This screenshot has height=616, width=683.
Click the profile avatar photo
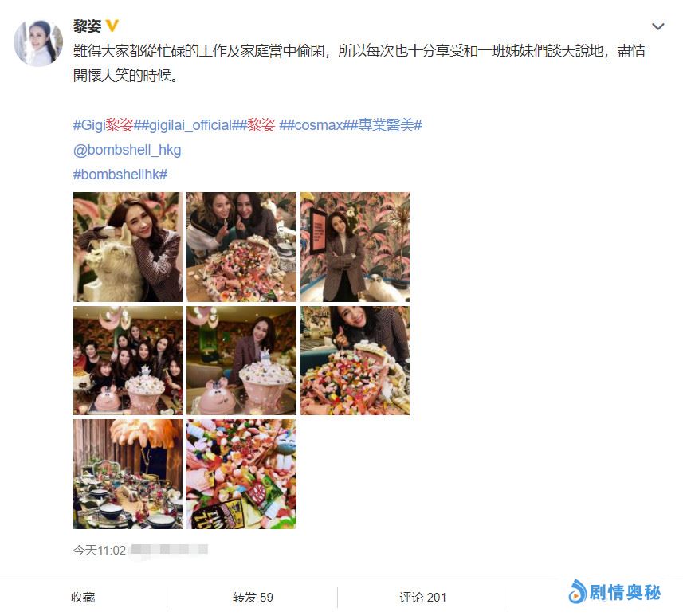pyautogui.click(x=38, y=43)
